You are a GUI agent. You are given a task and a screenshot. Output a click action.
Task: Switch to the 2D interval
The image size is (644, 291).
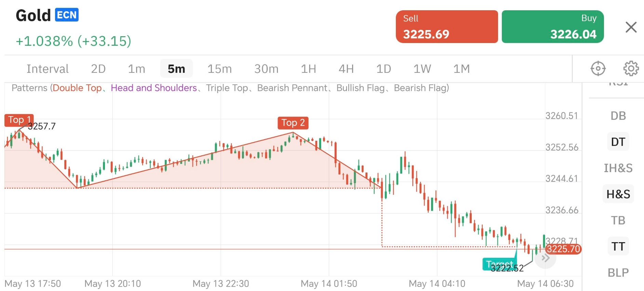(98, 69)
